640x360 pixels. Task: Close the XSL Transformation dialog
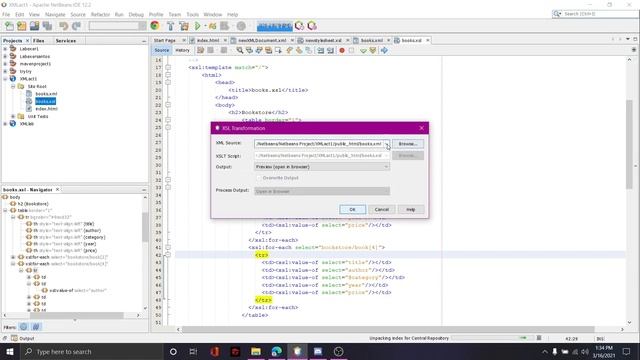[422, 128]
